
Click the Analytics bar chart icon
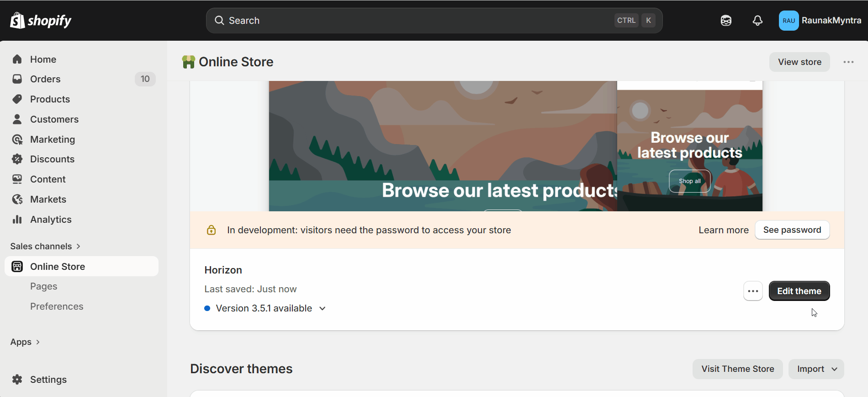click(x=17, y=220)
